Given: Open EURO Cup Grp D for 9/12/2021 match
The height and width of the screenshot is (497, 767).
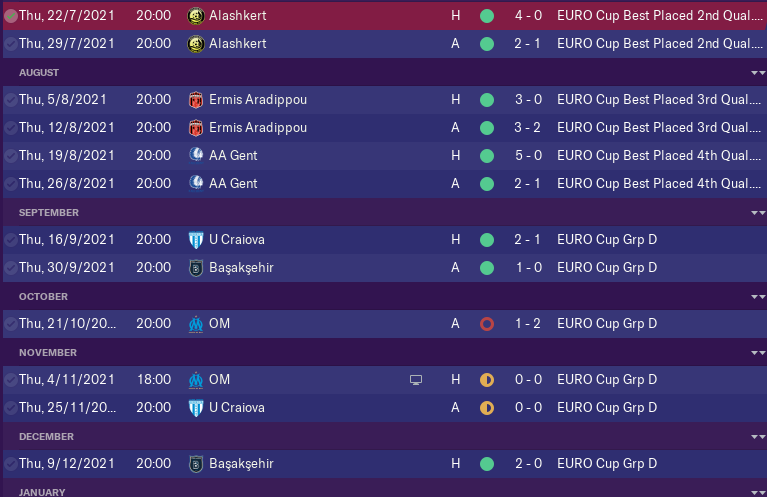Looking at the screenshot, I should 606,464.
